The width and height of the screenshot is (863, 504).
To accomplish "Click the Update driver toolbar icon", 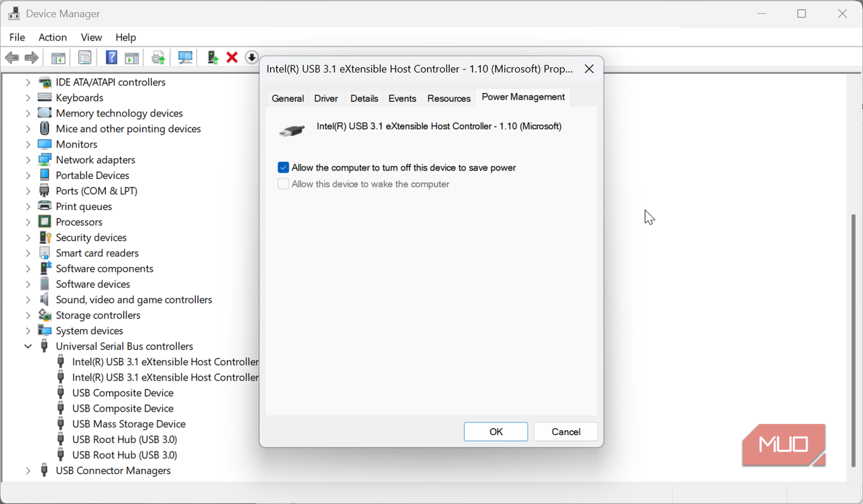I will pyautogui.click(x=212, y=57).
